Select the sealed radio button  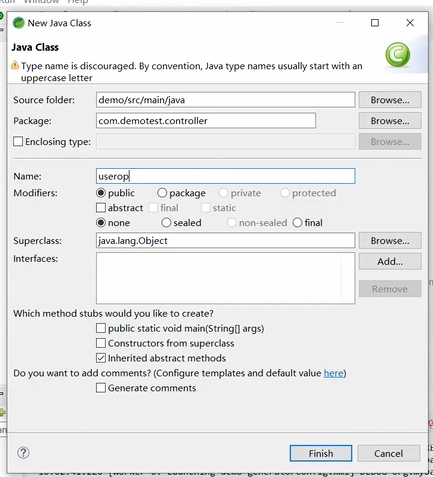(166, 222)
